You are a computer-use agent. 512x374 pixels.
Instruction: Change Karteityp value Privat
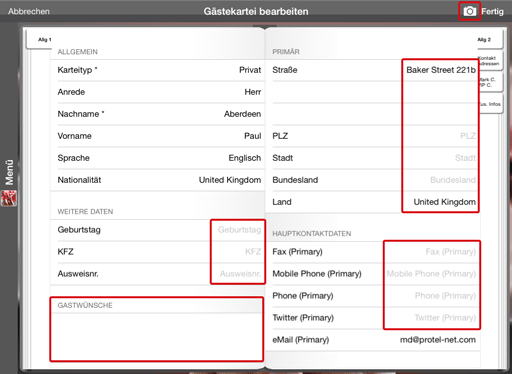point(159,70)
